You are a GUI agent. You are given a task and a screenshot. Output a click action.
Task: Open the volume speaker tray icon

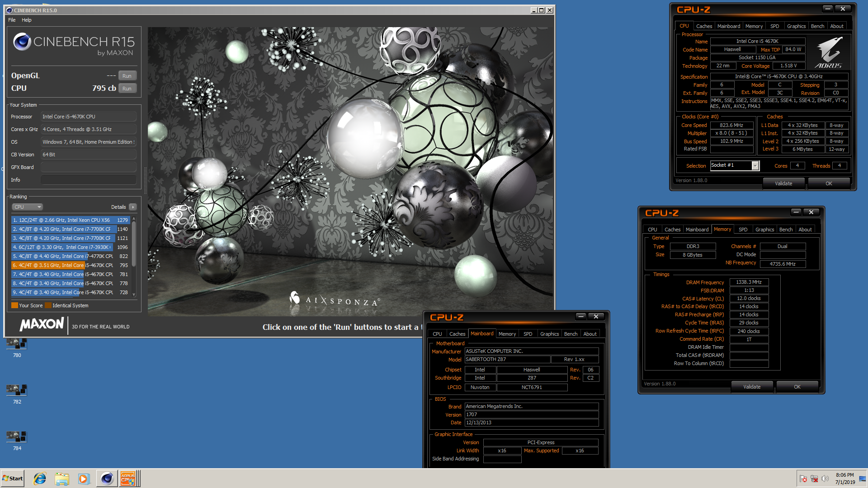click(x=825, y=479)
